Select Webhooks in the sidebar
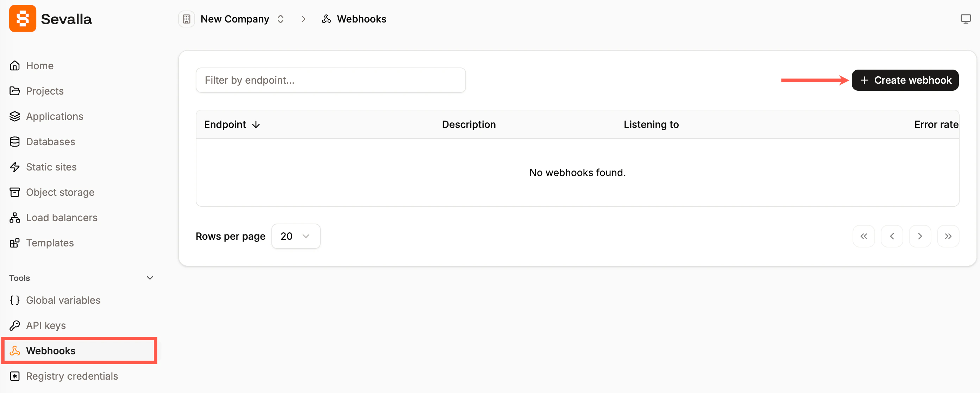980x393 pixels. [x=51, y=350]
